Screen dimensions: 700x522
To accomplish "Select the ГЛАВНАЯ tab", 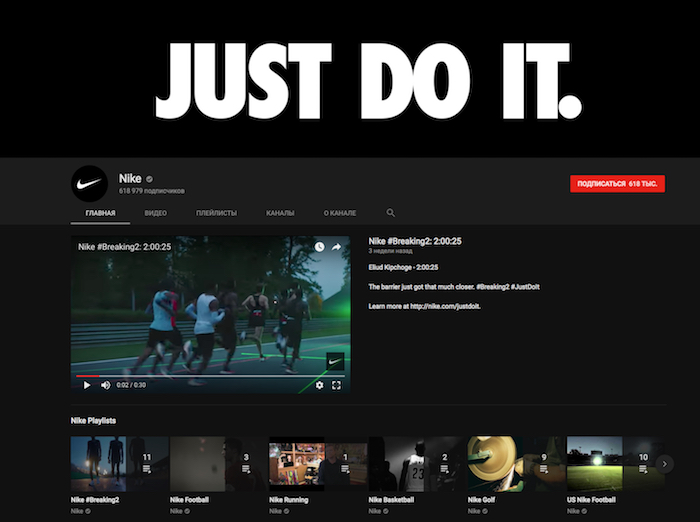I will click(x=100, y=213).
